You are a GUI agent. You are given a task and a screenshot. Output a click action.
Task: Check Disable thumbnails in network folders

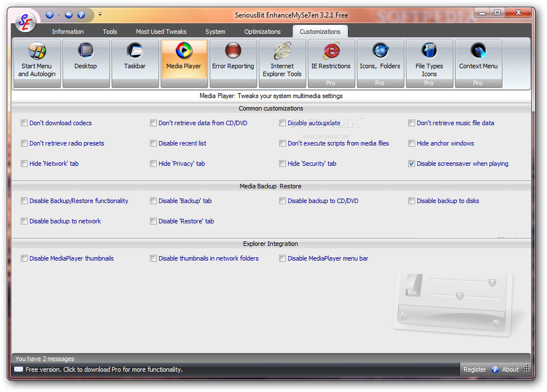tap(153, 258)
